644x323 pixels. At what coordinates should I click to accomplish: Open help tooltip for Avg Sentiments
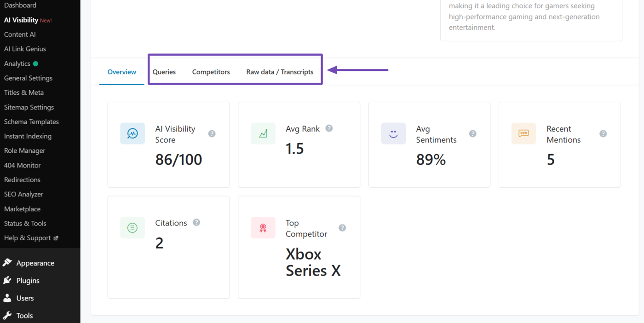[472, 134]
